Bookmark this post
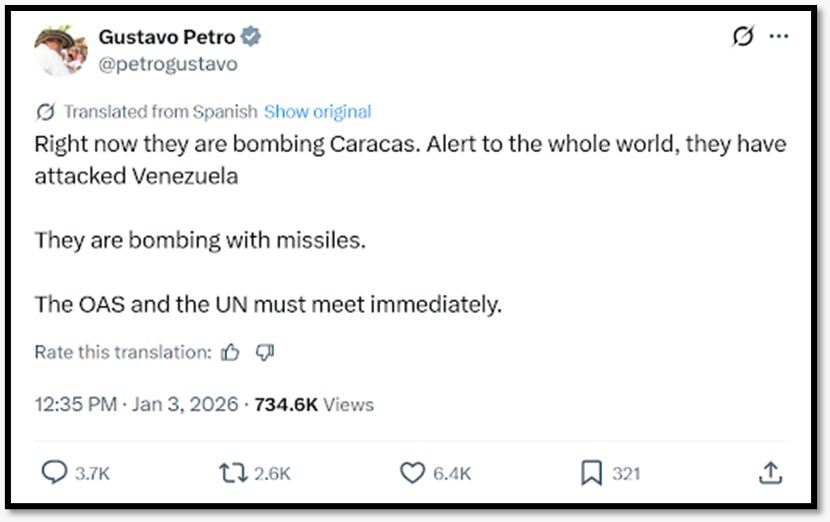Viewport: 830px width, 522px height. coord(592,472)
